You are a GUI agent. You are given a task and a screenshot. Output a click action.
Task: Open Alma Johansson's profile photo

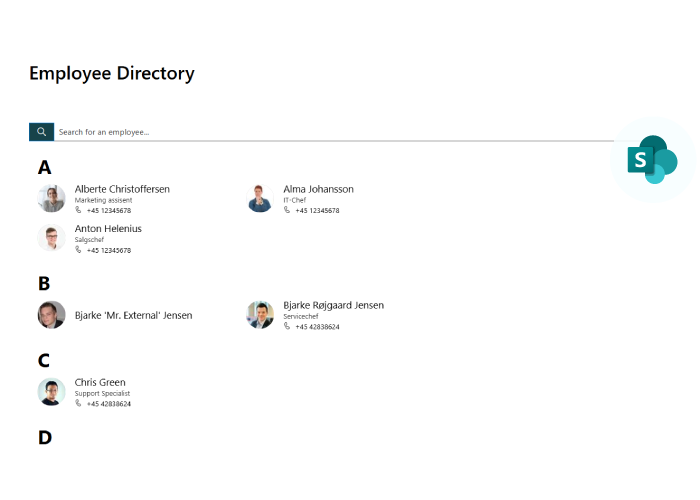(x=260, y=198)
